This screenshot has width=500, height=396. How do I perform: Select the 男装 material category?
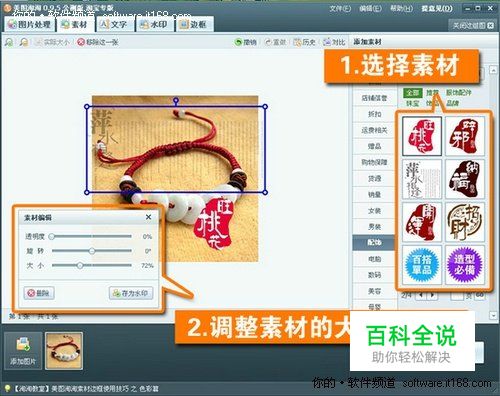[374, 227]
